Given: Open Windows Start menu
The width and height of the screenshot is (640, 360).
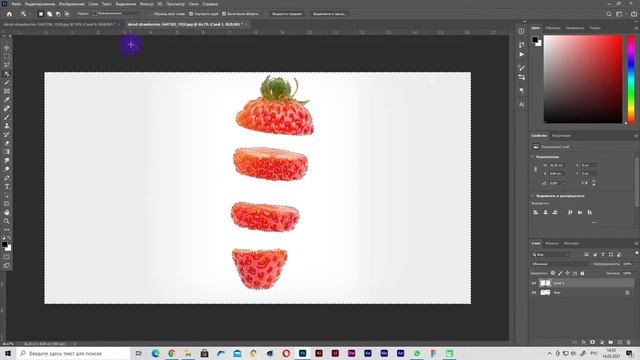Looking at the screenshot, I should (7, 353).
